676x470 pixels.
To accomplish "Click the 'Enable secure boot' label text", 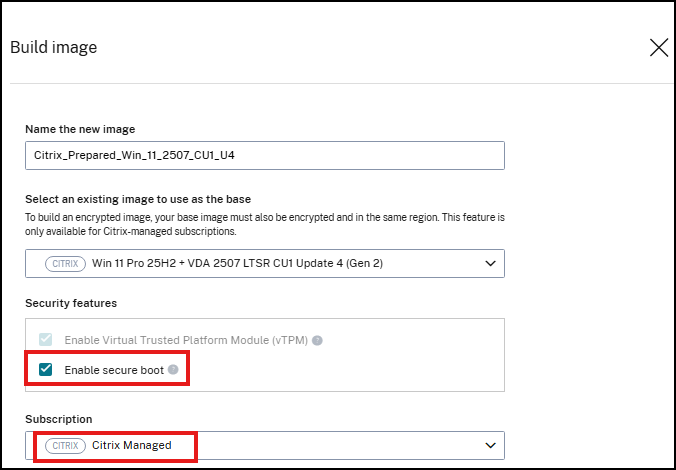I will pyautogui.click(x=114, y=370).
